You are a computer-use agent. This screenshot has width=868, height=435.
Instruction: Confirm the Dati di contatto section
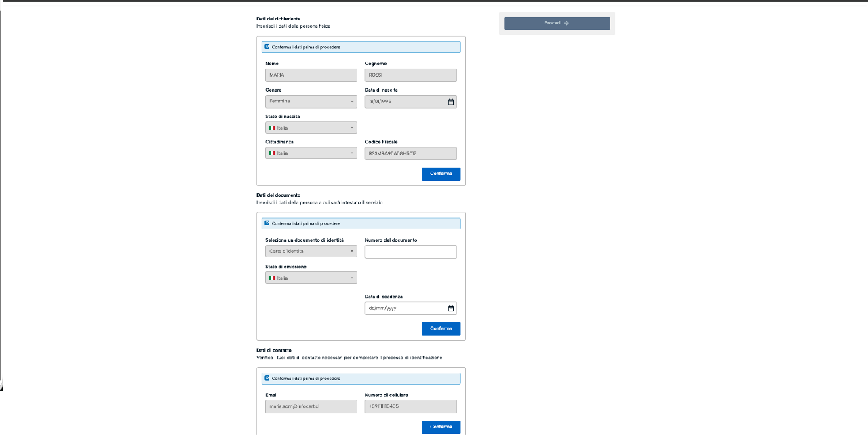click(x=441, y=427)
